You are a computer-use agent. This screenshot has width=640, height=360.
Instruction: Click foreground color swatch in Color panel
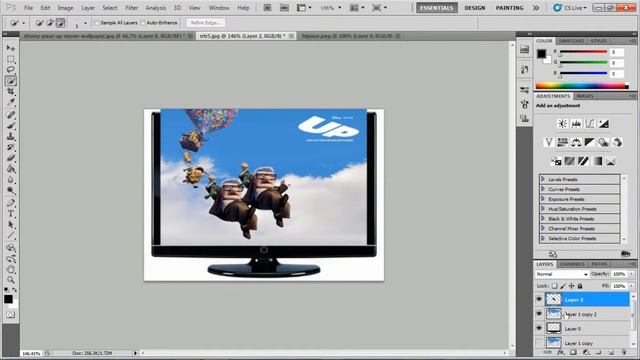click(541, 53)
